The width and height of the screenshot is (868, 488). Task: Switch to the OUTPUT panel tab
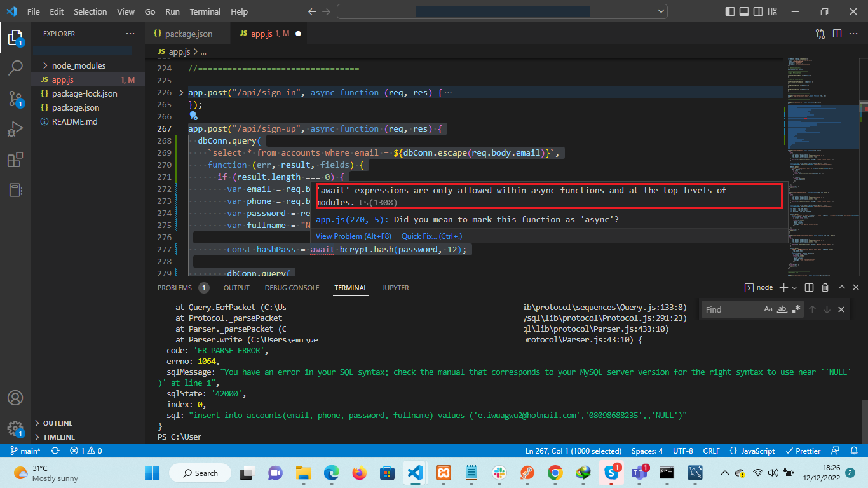[x=236, y=288]
